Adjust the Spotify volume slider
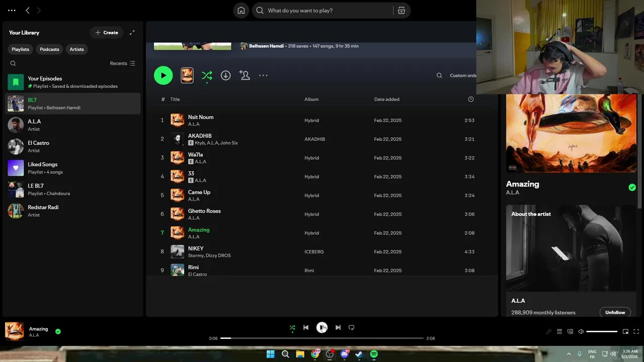This screenshot has height=362, width=644. [x=602, y=331]
